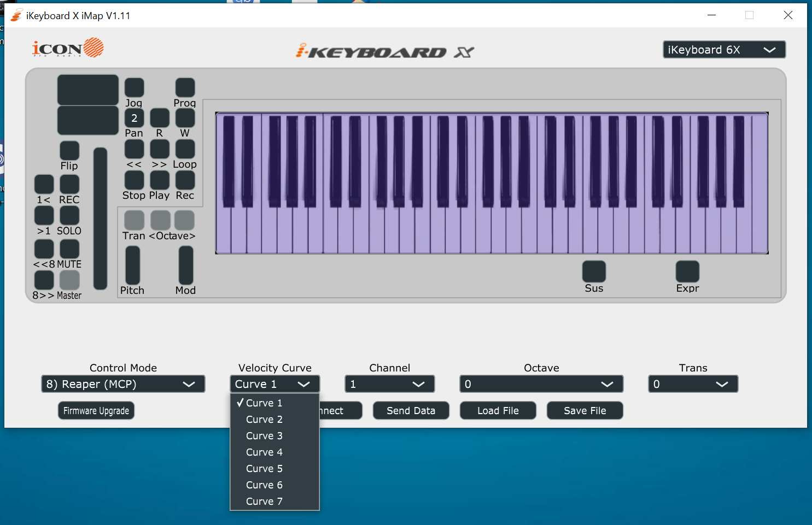This screenshot has height=525, width=812.
Task: Toggle the REC channel button pad
Action: click(x=69, y=185)
